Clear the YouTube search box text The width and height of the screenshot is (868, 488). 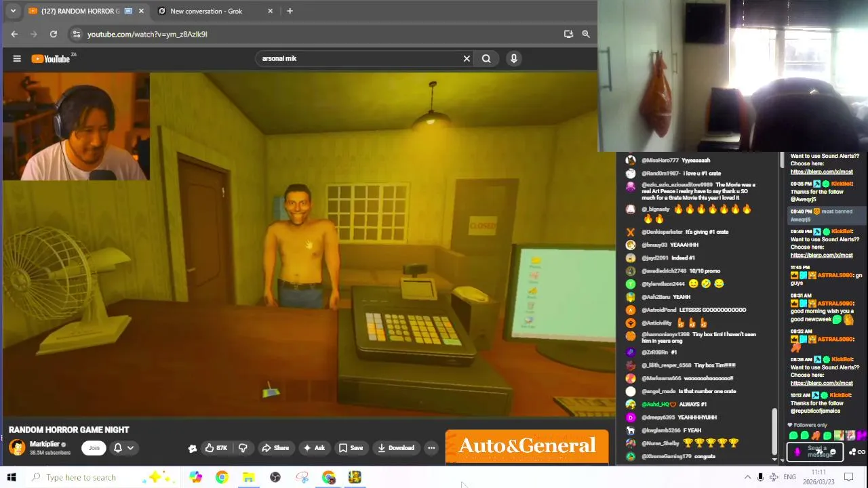467,58
